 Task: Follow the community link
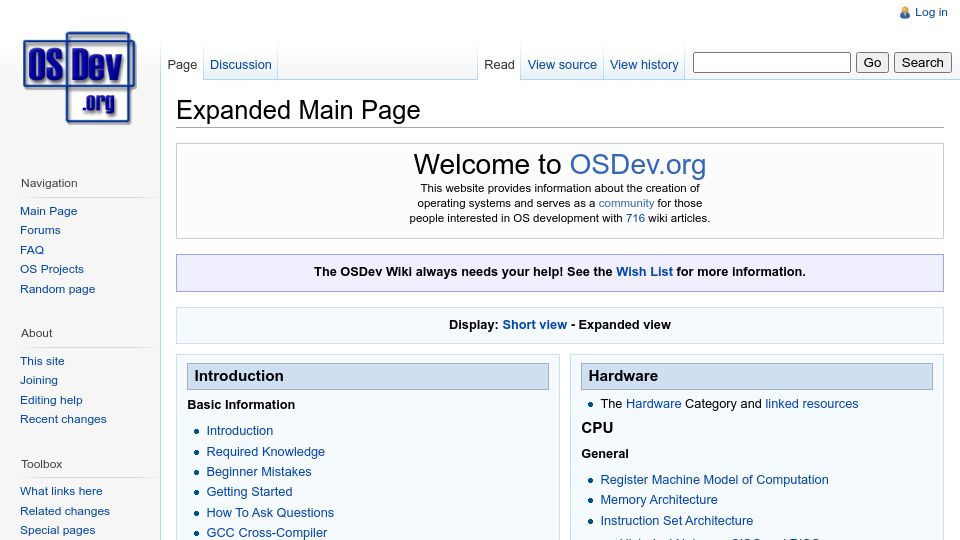(626, 203)
